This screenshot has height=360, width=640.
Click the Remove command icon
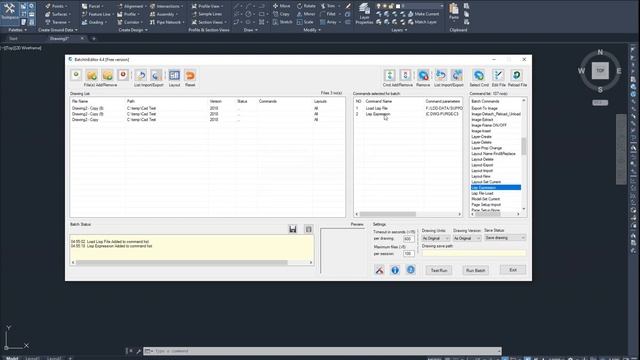point(423,75)
